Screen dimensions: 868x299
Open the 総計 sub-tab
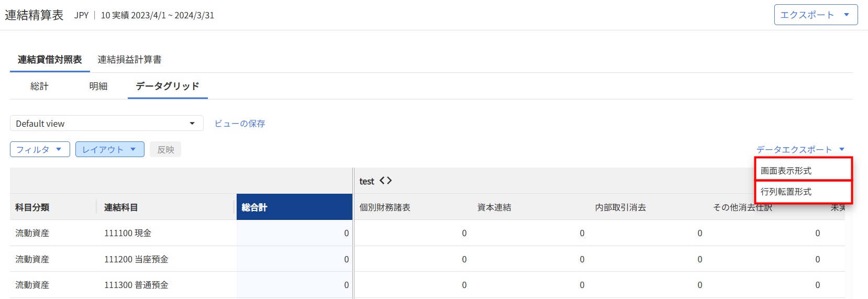click(x=39, y=86)
